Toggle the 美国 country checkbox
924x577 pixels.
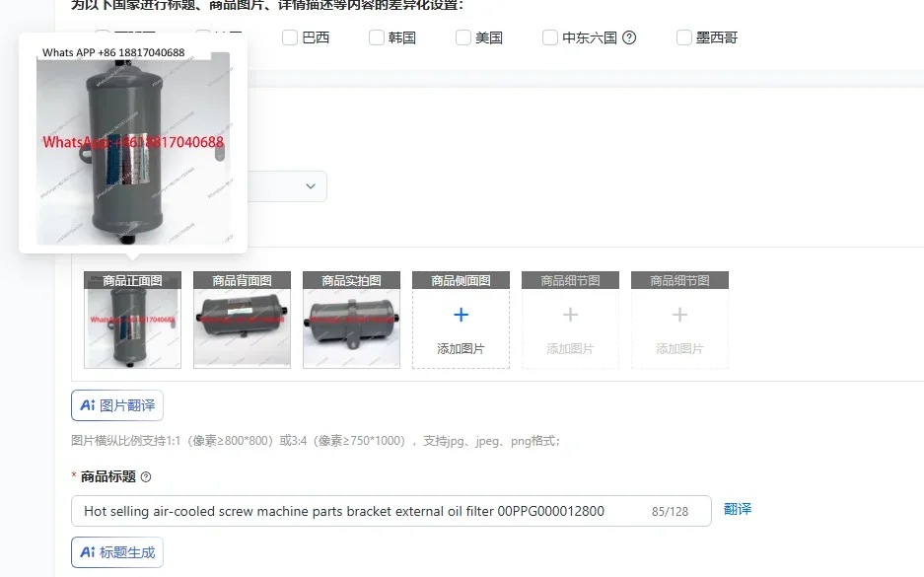(x=462, y=37)
